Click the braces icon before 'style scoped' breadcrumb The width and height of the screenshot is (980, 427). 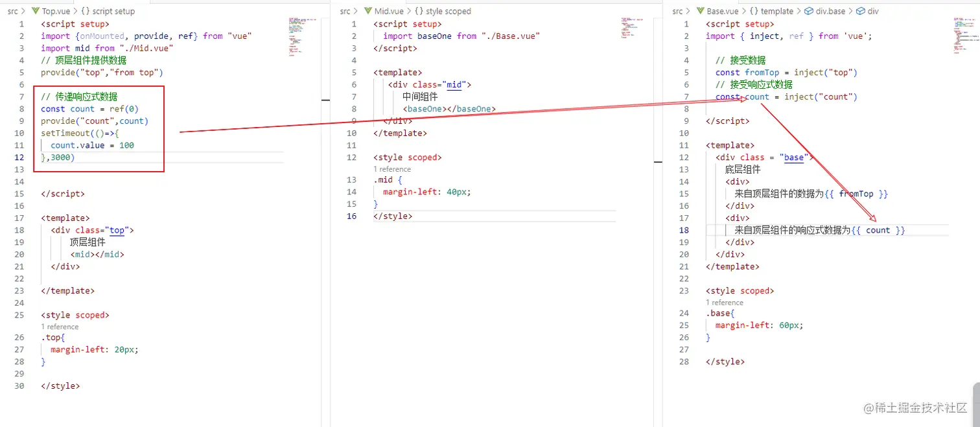click(419, 11)
